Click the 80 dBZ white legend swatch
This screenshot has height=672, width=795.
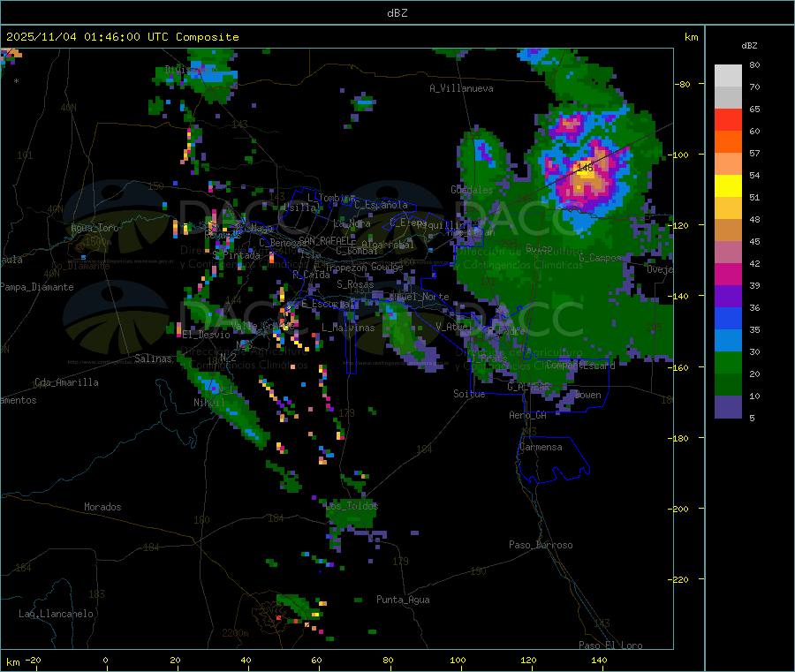coord(728,76)
